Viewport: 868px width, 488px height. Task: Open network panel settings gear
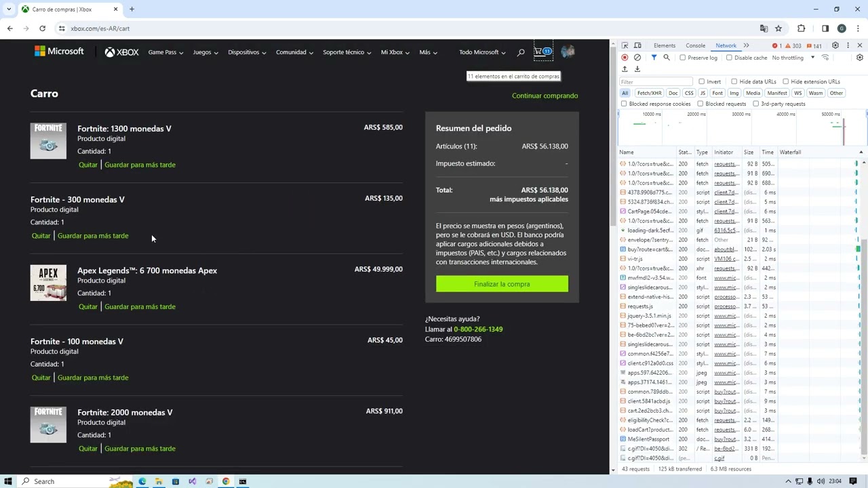coord(860,58)
